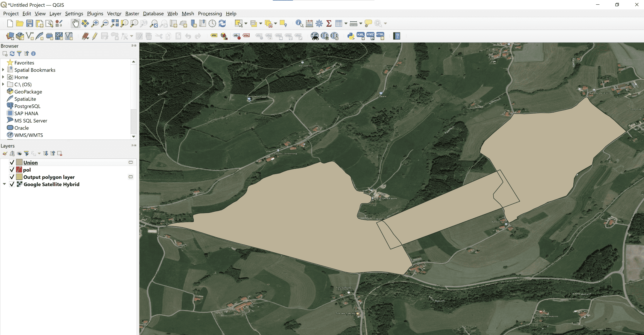644x335 pixels.
Task: Open project folder icon in toolbar
Action: click(x=20, y=23)
